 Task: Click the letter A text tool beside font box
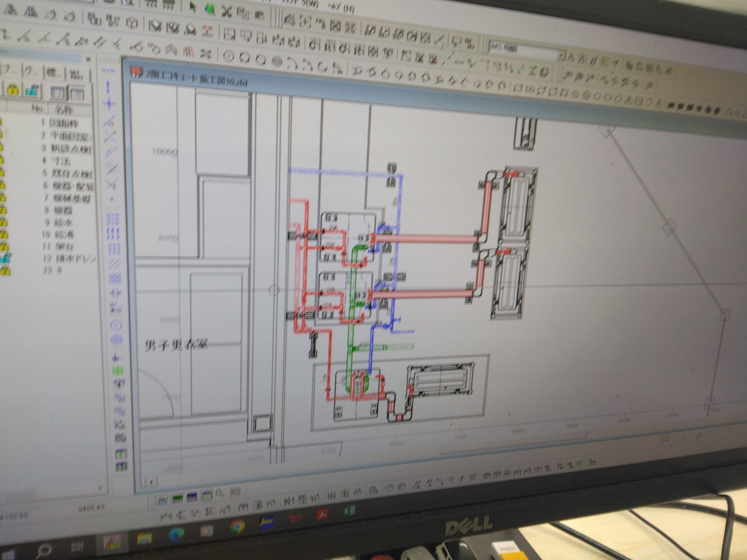point(571,57)
